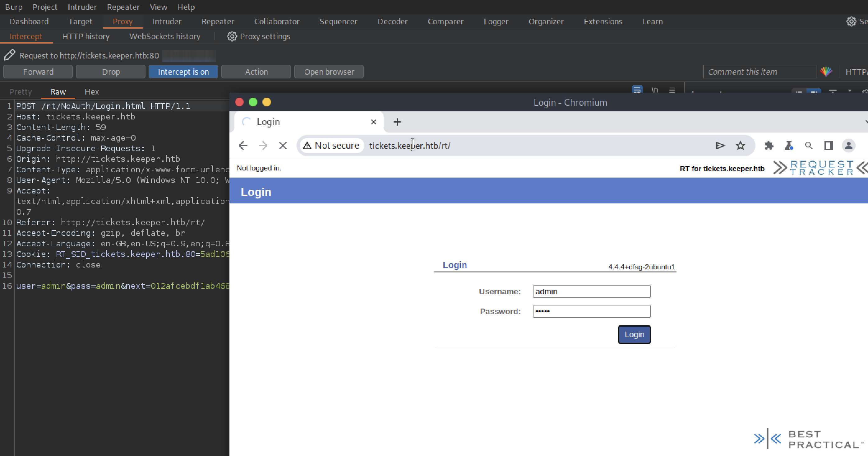Toggle word wrap icon in request editor
The height and width of the screenshot is (456, 868).
[x=637, y=90]
